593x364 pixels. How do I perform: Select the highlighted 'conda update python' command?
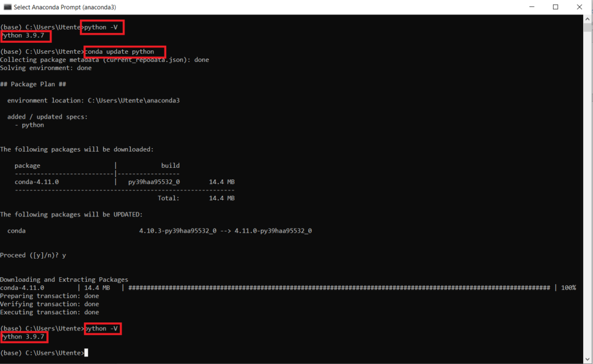click(x=124, y=52)
